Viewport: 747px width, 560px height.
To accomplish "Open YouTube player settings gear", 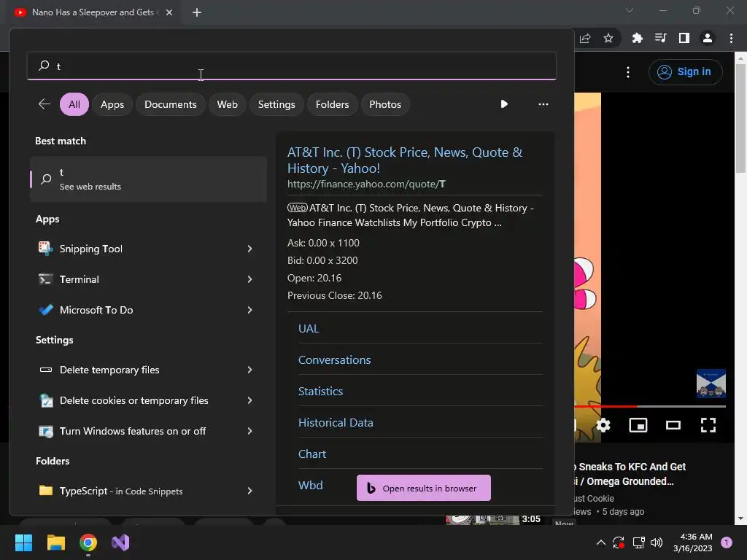I will (x=603, y=425).
